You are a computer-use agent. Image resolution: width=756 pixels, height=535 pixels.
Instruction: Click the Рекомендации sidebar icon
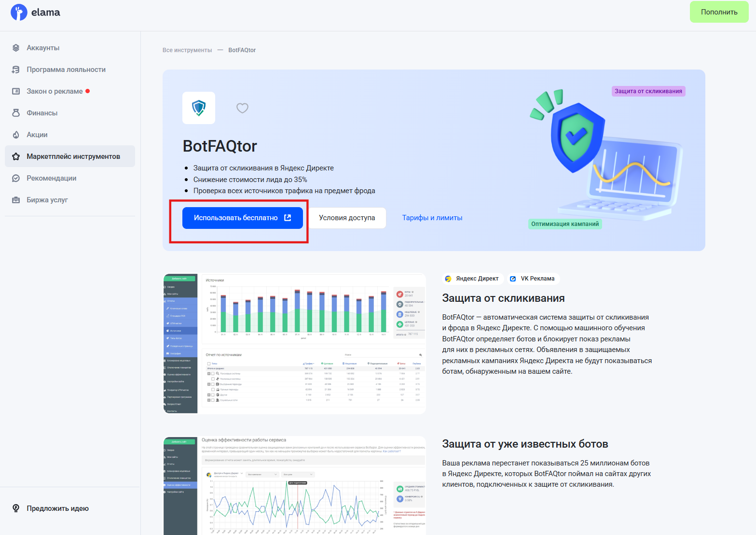coord(16,178)
